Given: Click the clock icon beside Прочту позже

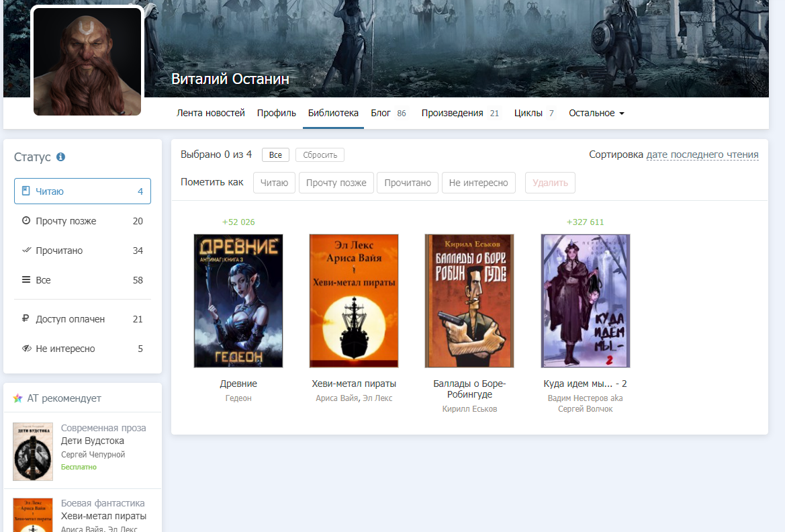Looking at the screenshot, I should point(26,221).
